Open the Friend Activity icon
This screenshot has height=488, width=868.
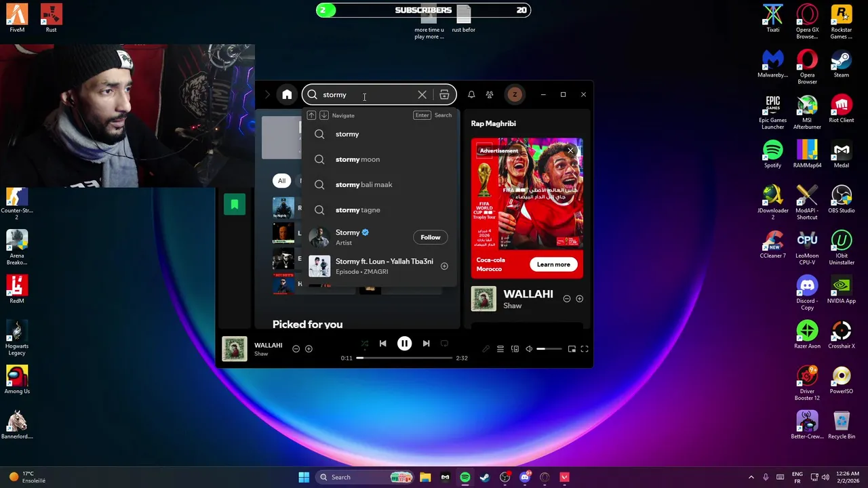coord(490,95)
